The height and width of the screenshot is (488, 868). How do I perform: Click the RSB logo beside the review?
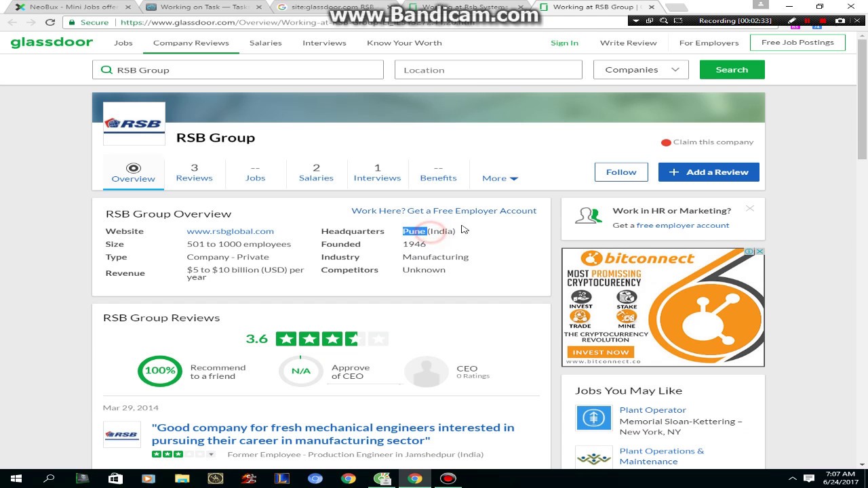click(122, 434)
